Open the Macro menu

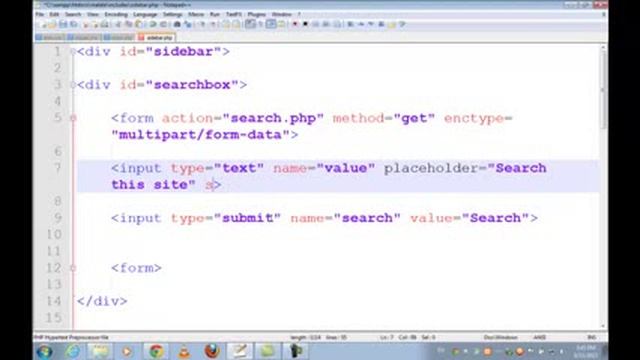click(196, 14)
